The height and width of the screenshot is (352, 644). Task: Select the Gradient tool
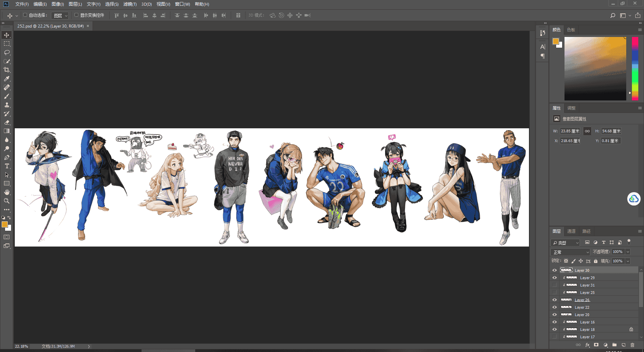point(7,131)
